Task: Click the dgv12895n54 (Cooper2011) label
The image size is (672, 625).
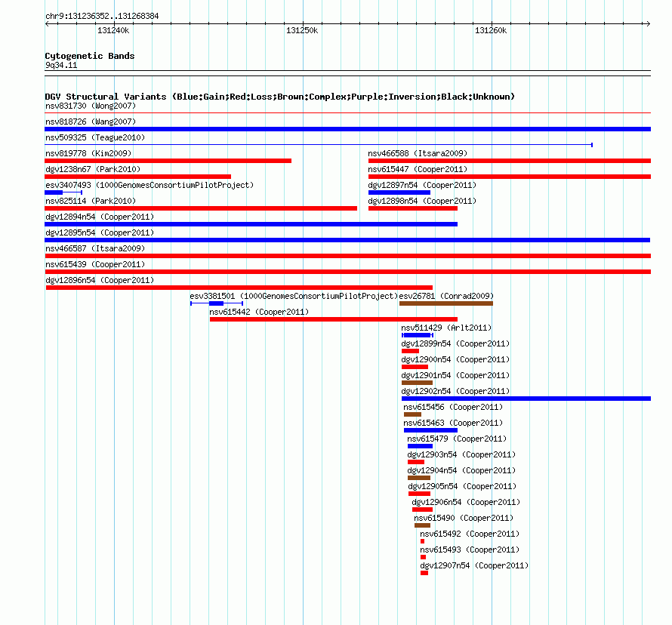Action: (100, 232)
